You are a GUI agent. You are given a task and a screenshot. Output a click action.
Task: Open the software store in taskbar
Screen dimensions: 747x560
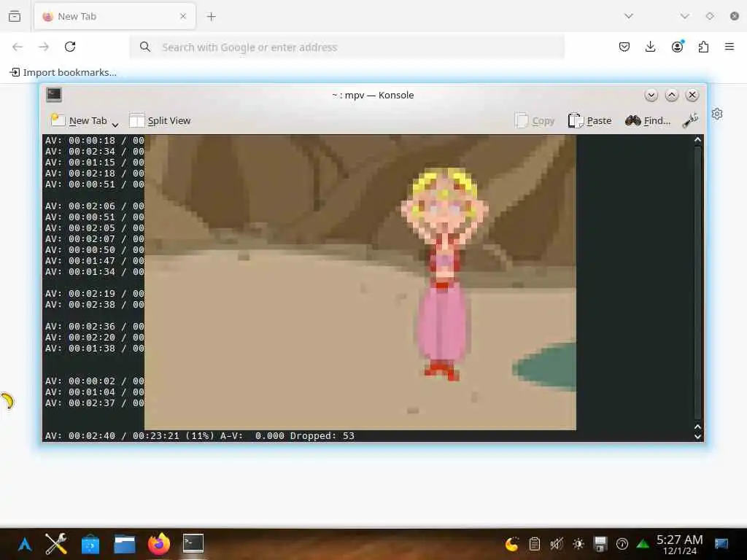point(90,544)
